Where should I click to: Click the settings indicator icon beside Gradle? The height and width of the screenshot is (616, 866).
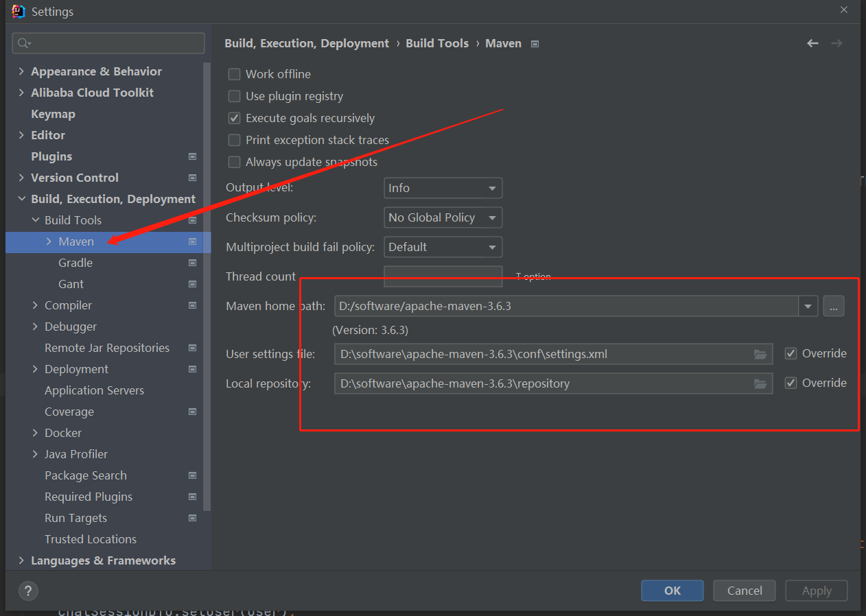192,263
